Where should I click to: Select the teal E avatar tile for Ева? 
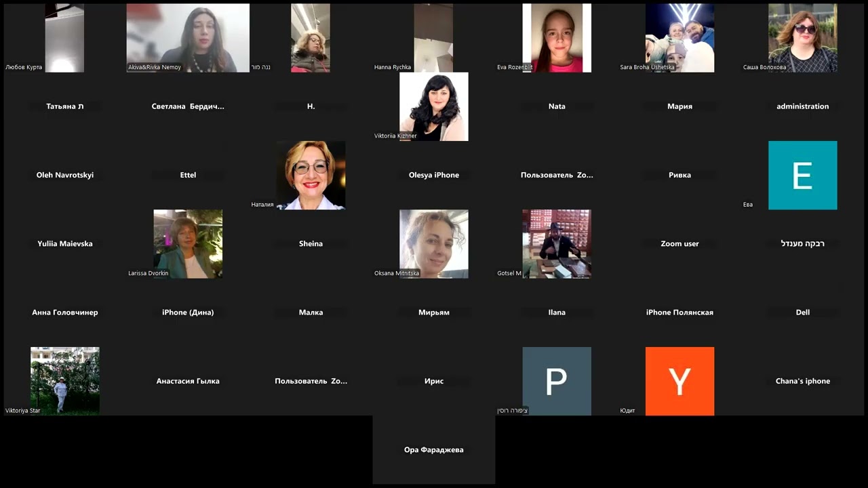coord(802,175)
